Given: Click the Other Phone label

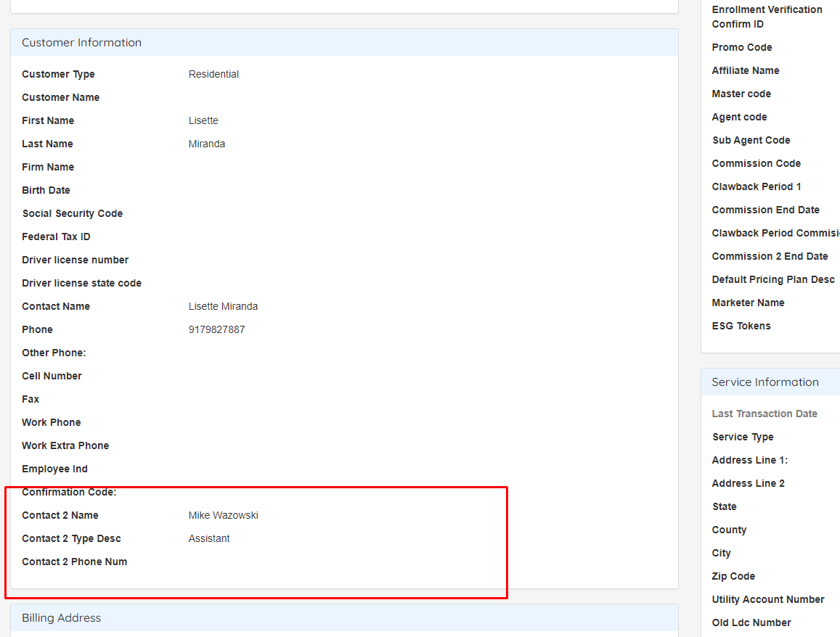Looking at the screenshot, I should 54,353.
